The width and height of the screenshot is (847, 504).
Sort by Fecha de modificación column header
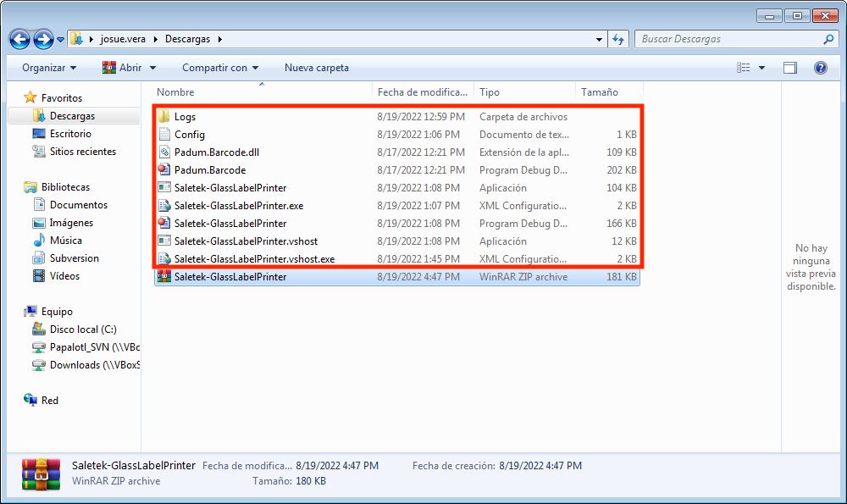click(422, 92)
